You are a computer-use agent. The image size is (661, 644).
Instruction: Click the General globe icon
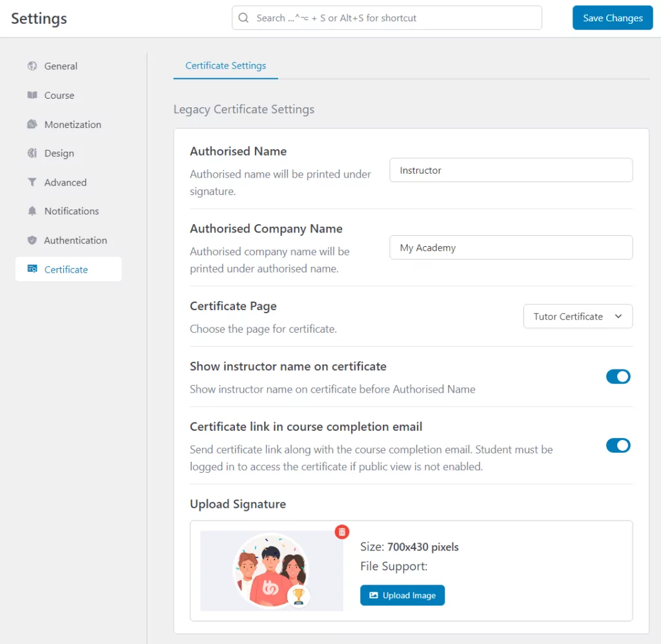point(32,66)
